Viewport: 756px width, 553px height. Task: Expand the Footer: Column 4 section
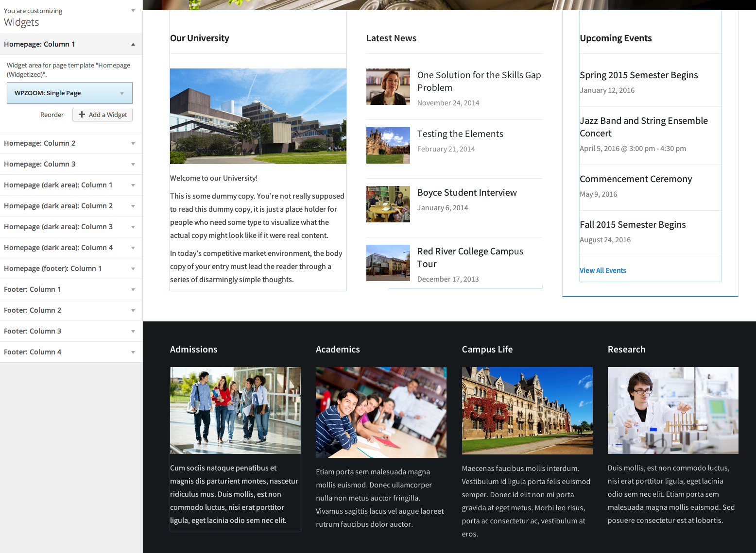click(70, 352)
